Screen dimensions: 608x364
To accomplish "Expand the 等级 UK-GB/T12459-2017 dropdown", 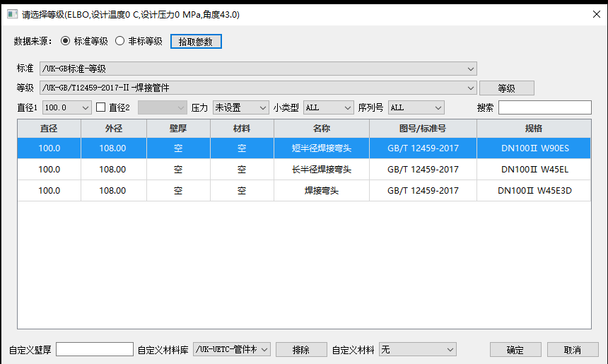I will coord(258,88).
